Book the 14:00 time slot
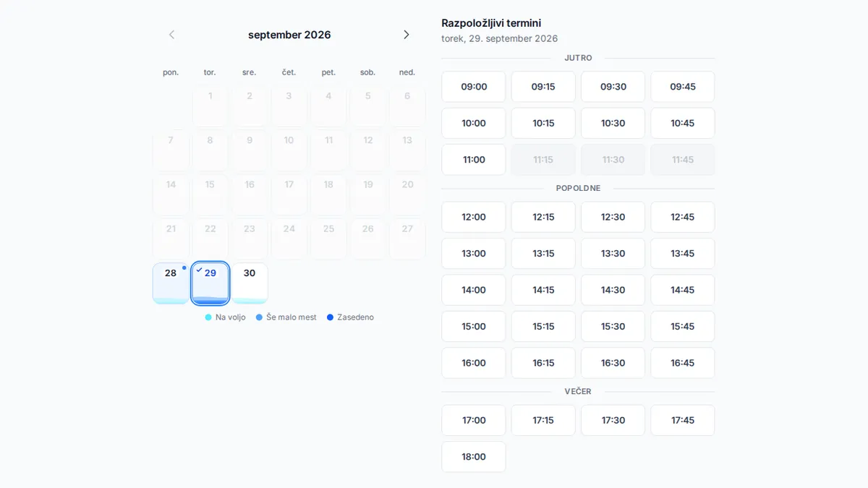Viewport: 868px width, 488px height. (x=474, y=290)
